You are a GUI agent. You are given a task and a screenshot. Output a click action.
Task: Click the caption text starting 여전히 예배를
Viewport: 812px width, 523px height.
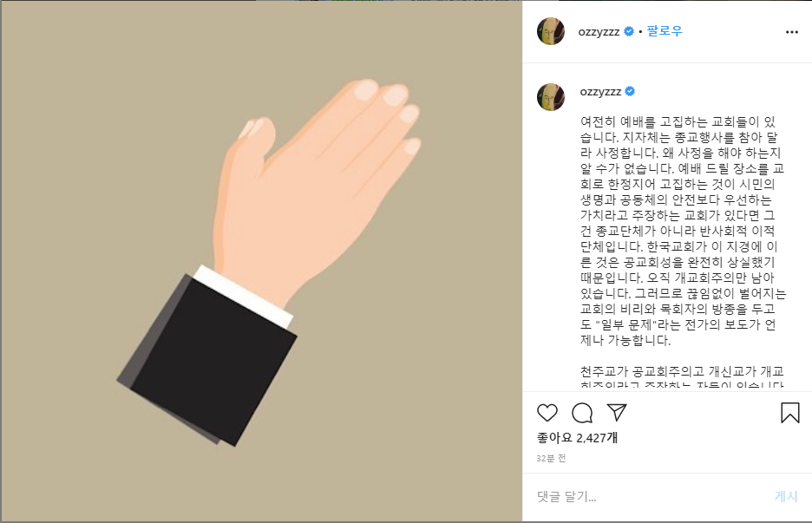tap(683, 231)
